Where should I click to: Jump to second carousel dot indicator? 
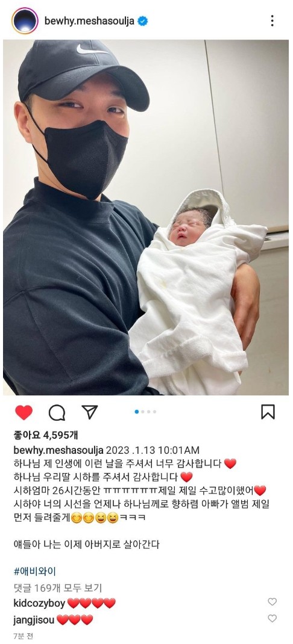(143, 412)
